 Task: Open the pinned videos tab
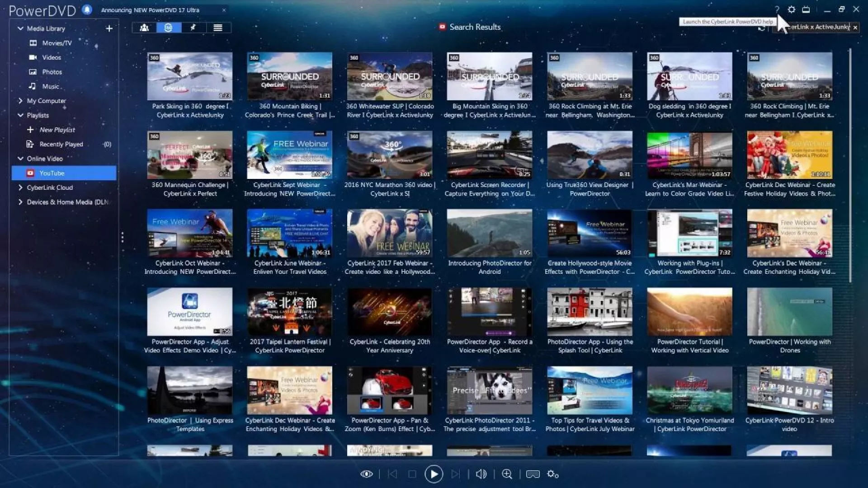click(x=193, y=28)
